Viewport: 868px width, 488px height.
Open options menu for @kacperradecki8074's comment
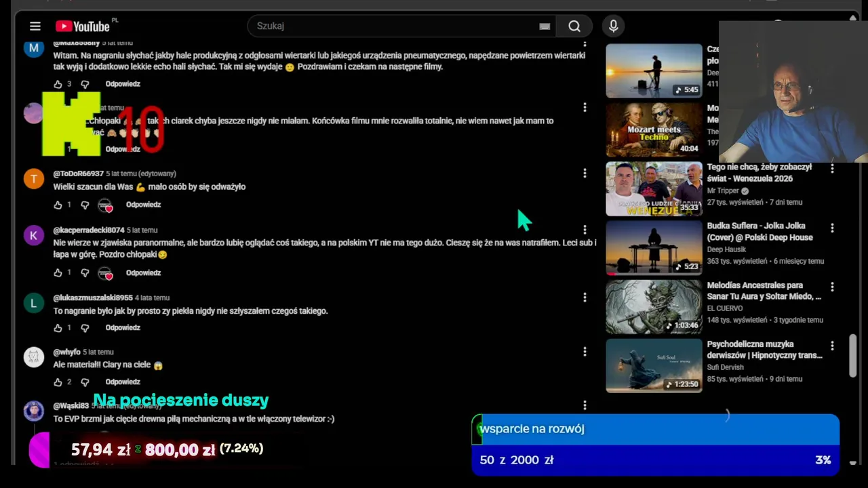point(585,230)
